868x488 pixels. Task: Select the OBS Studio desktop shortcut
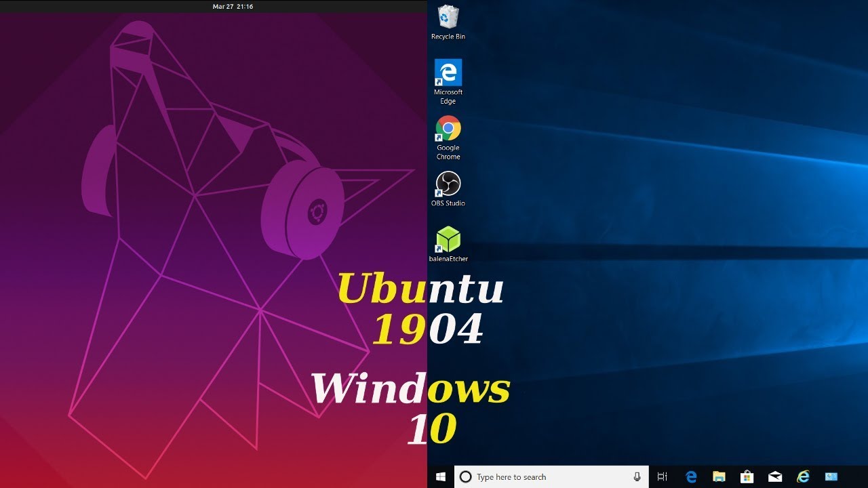448,188
